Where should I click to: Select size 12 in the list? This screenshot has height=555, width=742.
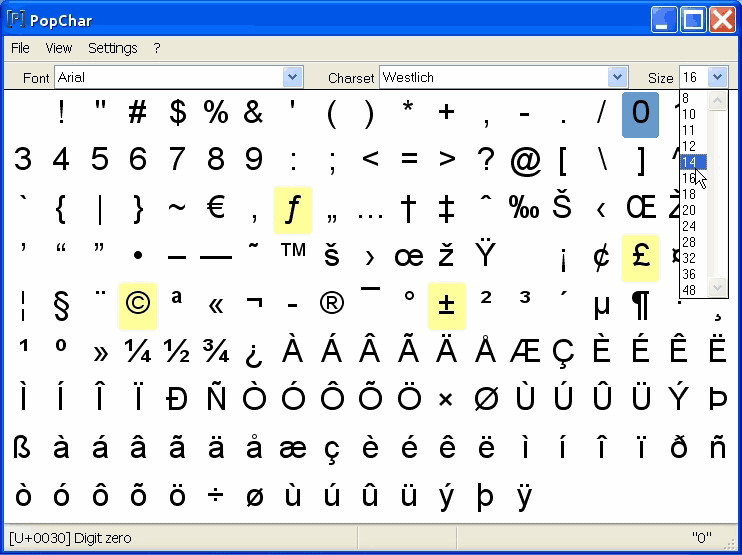pyautogui.click(x=694, y=146)
